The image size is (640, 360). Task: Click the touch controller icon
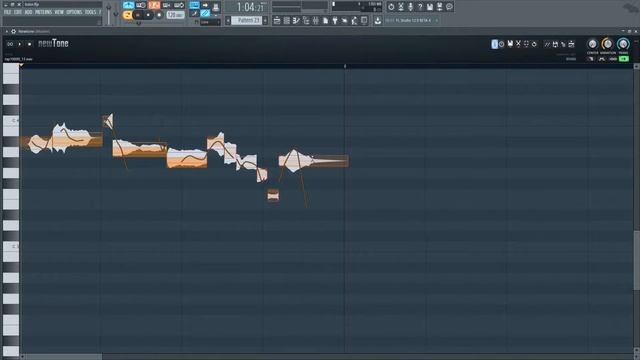pos(354,20)
